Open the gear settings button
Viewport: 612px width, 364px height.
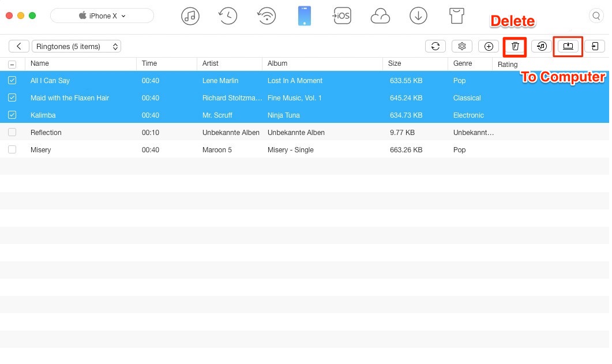pyautogui.click(x=462, y=46)
